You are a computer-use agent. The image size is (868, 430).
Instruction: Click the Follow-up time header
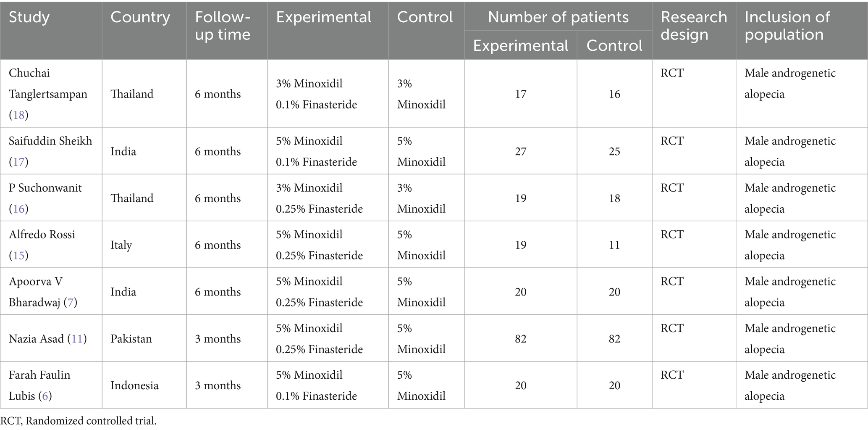pos(223,26)
